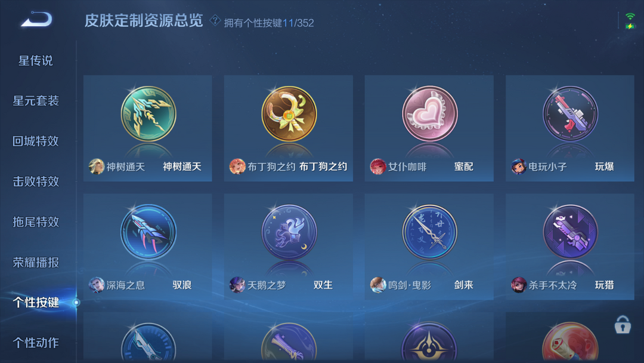Image resolution: width=644 pixels, height=363 pixels.
Task: Pick the 电玩小子 玩爆 gun icon
Action: click(x=570, y=114)
